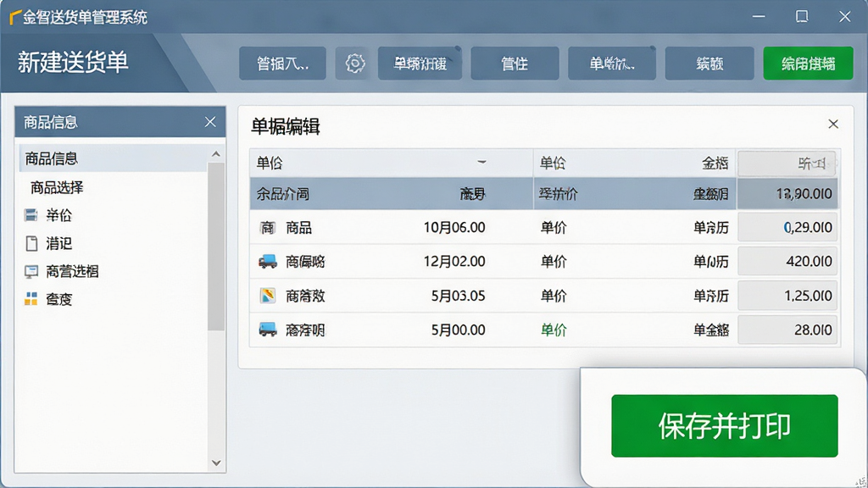The width and height of the screenshot is (868, 488).
Task: Click the monitor icon in the sidebar list
Action: (31, 272)
